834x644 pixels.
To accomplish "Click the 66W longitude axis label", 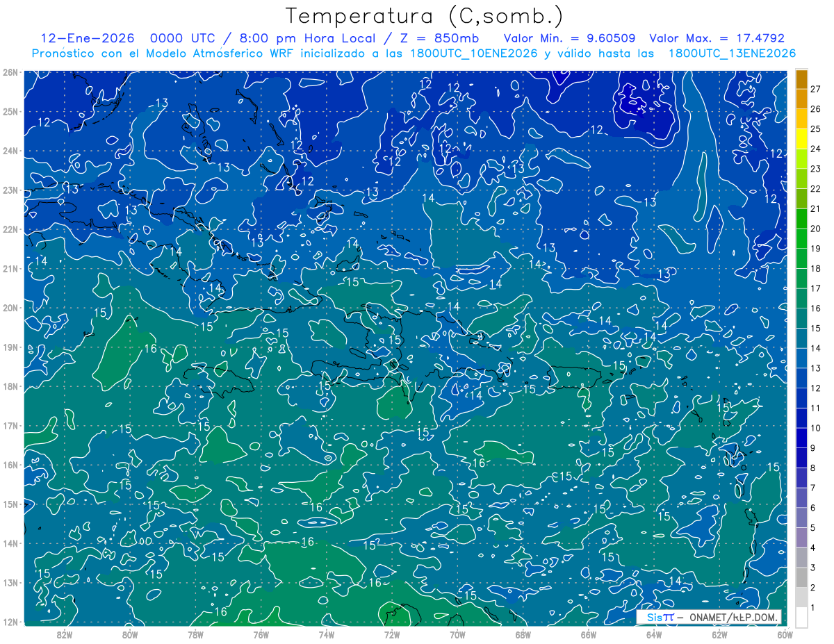I will (x=589, y=635).
